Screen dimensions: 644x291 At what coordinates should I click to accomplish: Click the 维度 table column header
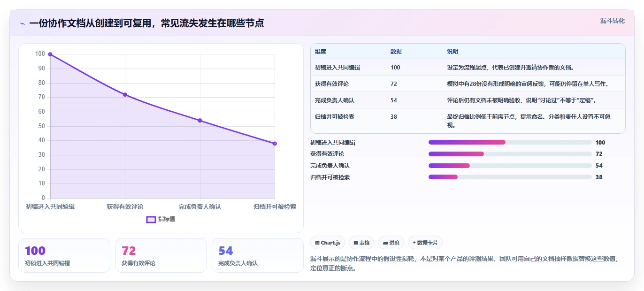pos(321,52)
